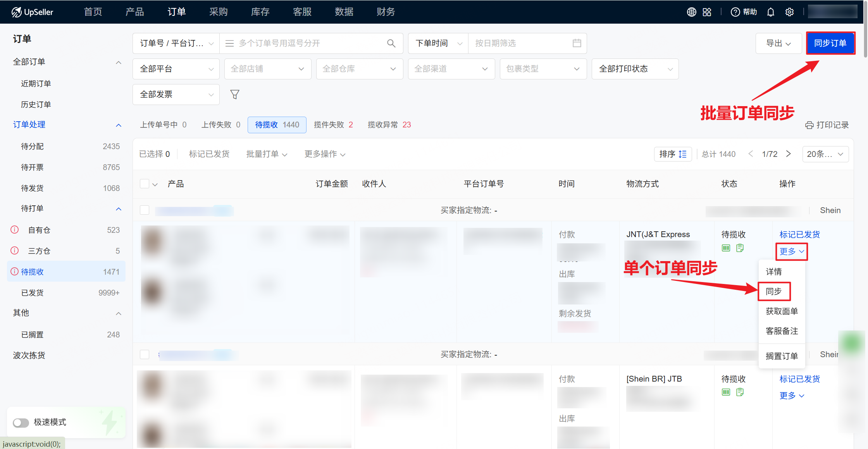The width and height of the screenshot is (868, 449).
Task: Open the settings gear icon
Action: point(789,12)
